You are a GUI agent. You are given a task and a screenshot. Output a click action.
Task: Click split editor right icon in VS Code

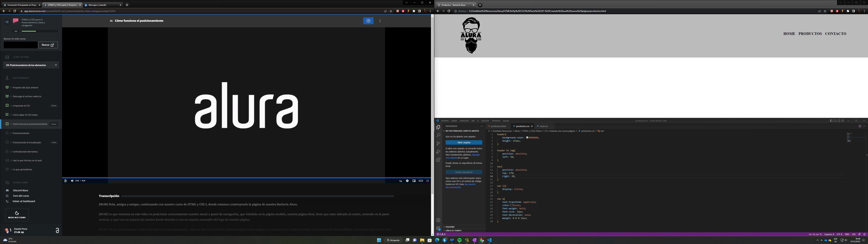860,126
